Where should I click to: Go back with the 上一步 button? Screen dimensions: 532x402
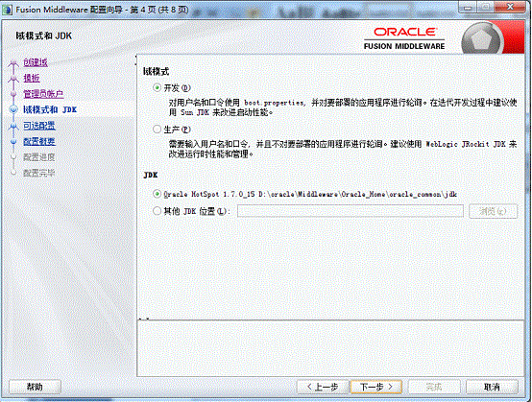click(x=323, y=387)
